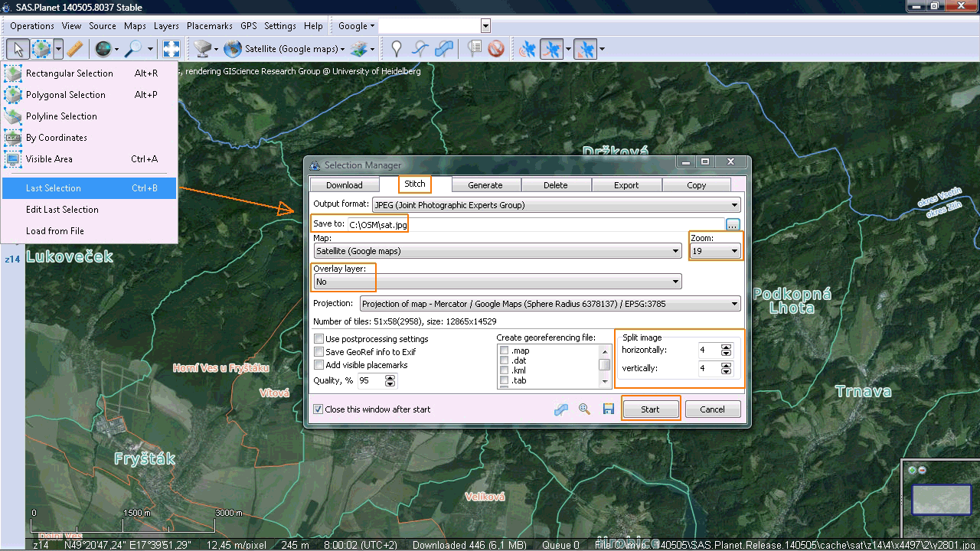Click the magnifier zoom toolbar icon
980x551 pixels.
pos(134,49)
